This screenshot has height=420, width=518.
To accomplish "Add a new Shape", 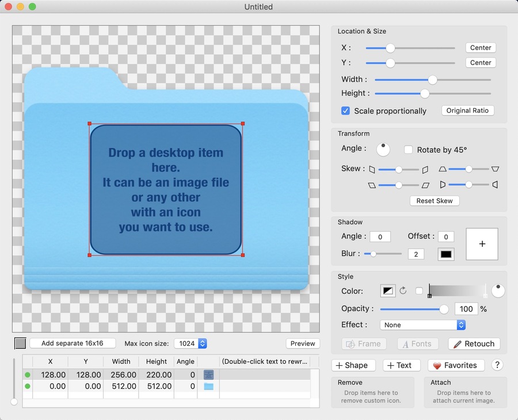I will point(353,365).
